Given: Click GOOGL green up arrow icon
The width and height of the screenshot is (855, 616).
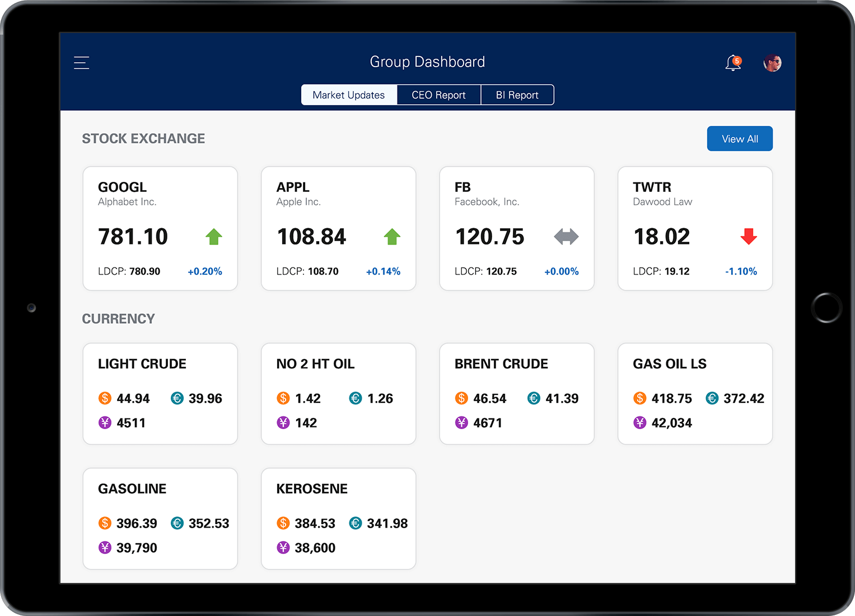Looking at the screenshot, I should [x=214, y=237].
